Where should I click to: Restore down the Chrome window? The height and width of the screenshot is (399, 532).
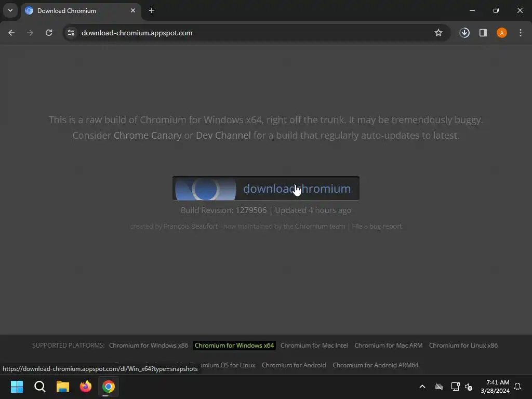pyautogui.click(x=496, y=10)
